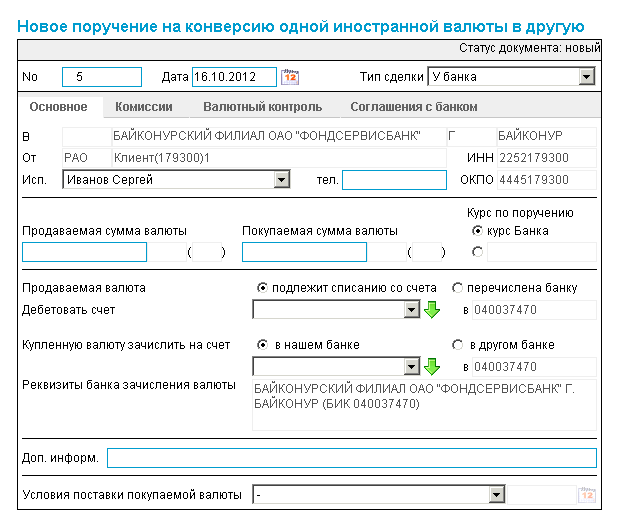This screenshot has width=619, height=530.
Task: Click the ОКПО value 4445179300
Action: (x=547, y=180)
